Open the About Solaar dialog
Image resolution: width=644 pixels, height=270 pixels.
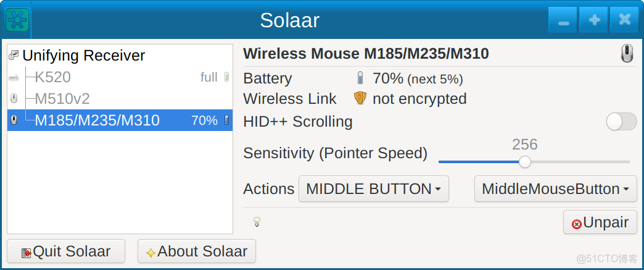(196, 251)
